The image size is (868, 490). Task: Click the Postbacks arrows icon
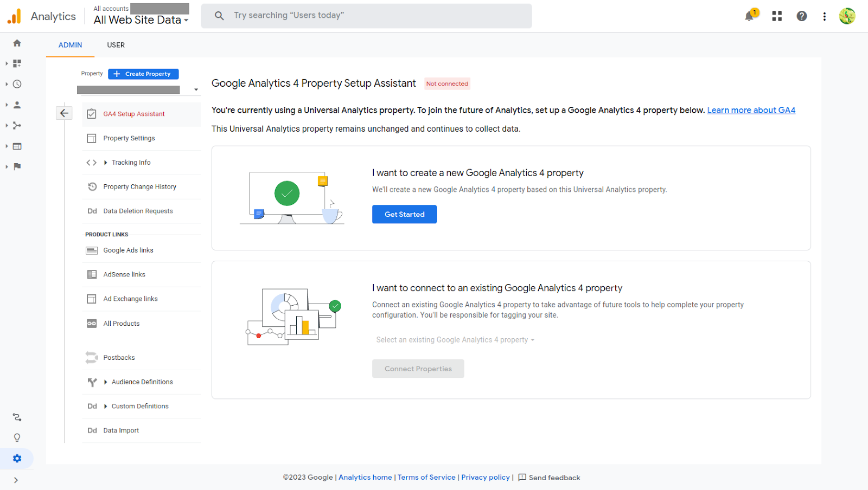pos(92,358)
